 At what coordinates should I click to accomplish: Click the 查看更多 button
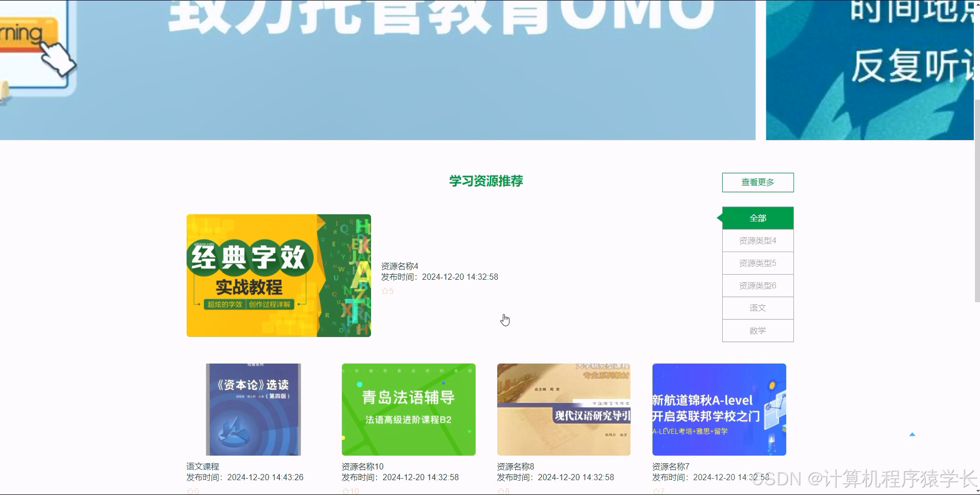coord(758,182)
